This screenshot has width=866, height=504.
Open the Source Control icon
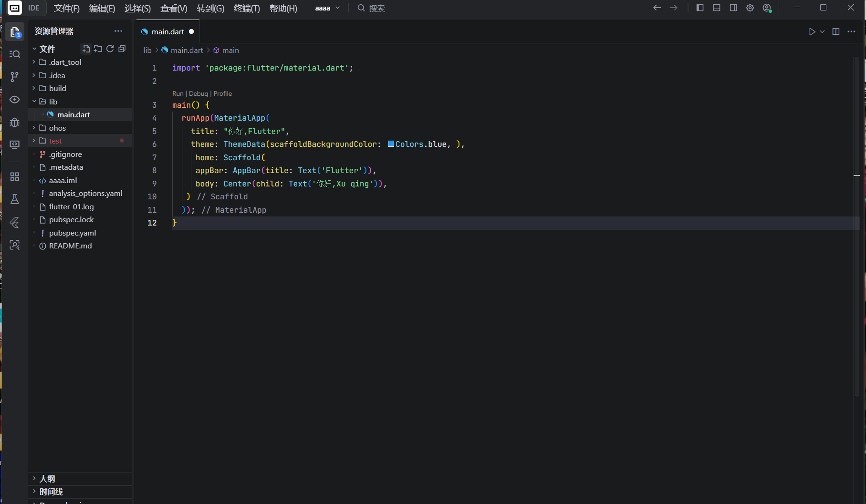[x=15, y=76]
